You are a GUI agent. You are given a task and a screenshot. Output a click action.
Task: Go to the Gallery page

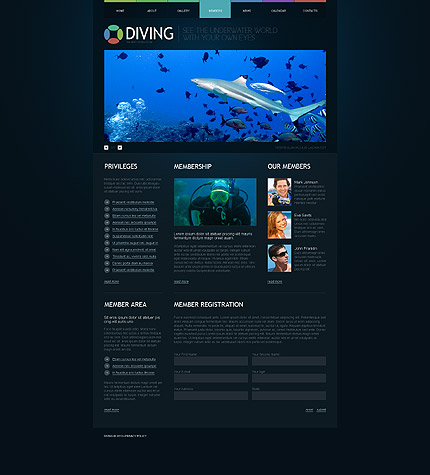[x=183, y=11]
